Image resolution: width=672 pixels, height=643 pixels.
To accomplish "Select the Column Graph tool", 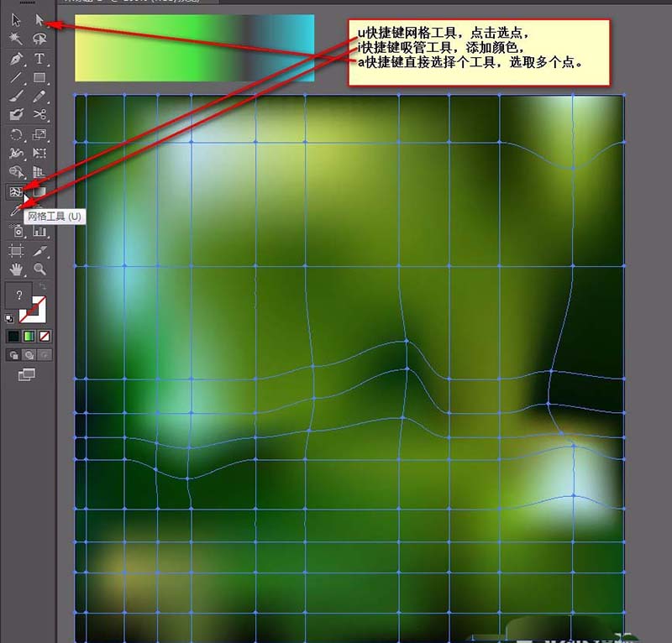I will coord(39,232).
